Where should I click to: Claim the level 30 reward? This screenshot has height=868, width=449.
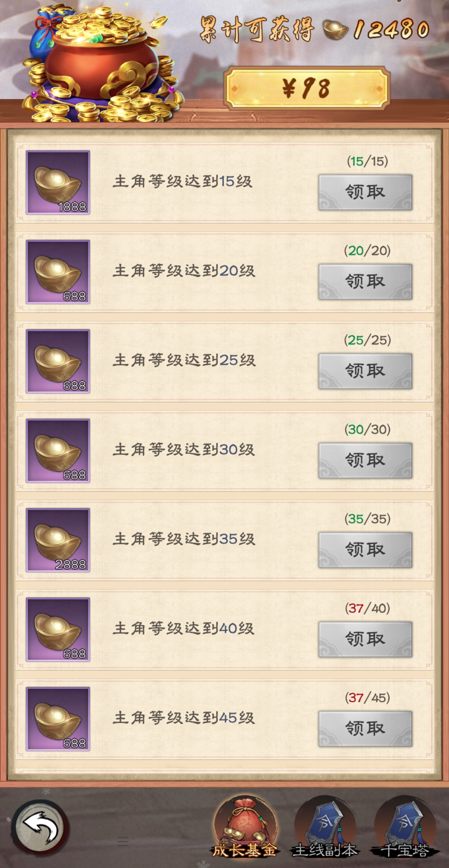click(x=365, y=460)
